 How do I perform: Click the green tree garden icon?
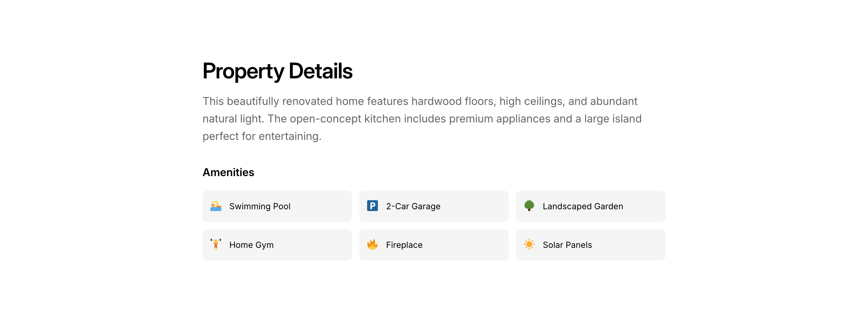click(529, 206)
